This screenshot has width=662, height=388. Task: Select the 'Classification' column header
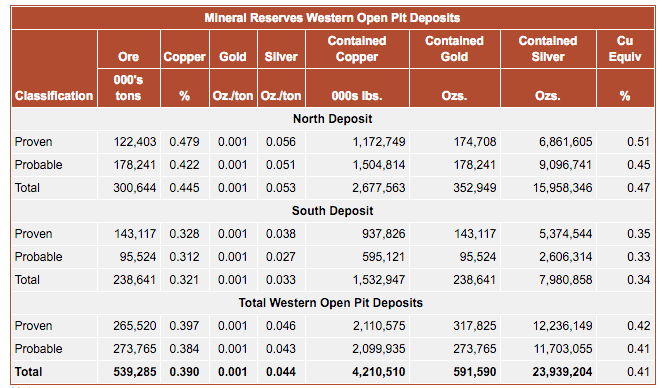(x=54, y=96)
